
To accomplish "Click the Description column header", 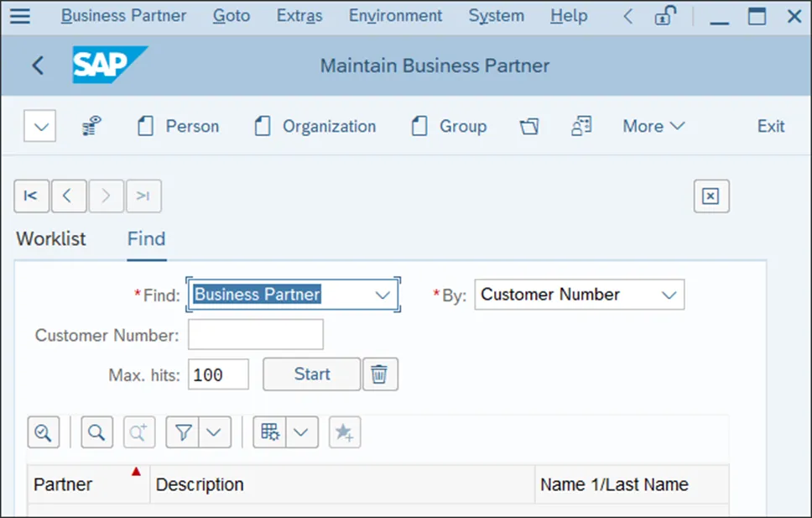I will pyautogui.click(x=342, y=484).
